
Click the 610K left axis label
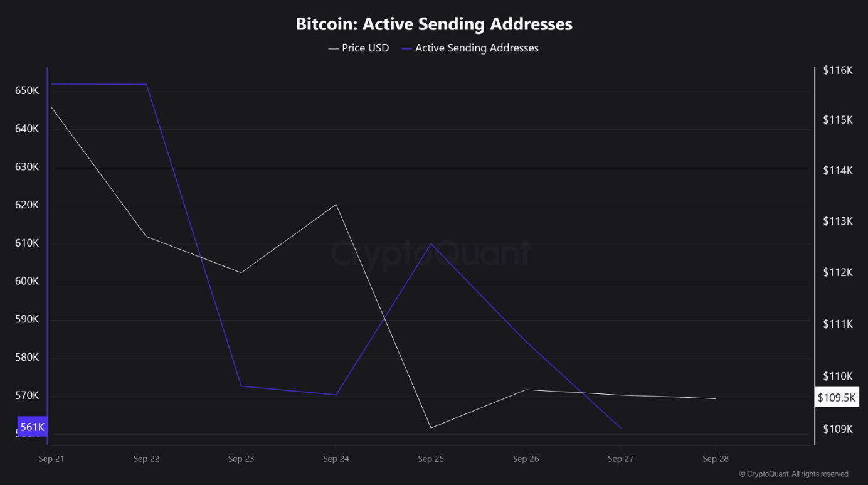[x=27, y=243]
